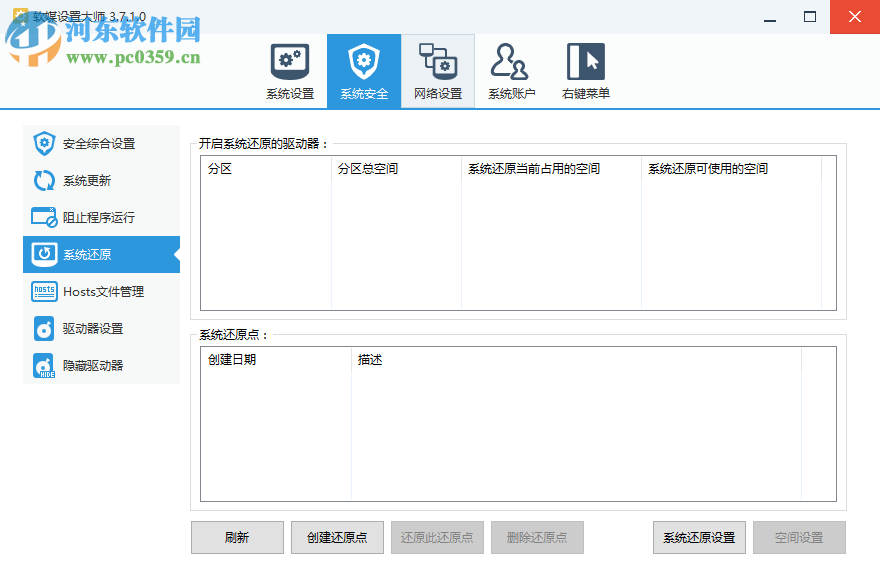Open 系统还原设置

tap(697, 537)
